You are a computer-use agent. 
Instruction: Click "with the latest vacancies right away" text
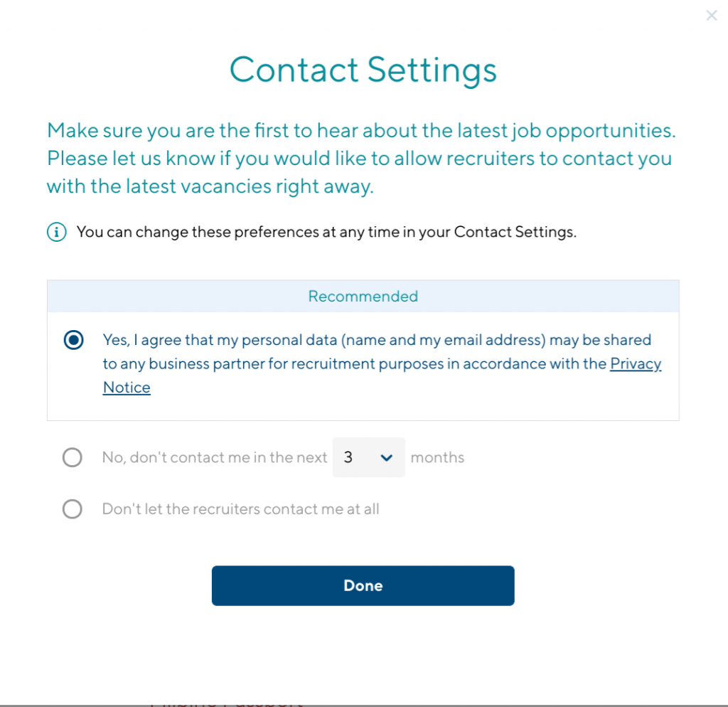(211, 186)
